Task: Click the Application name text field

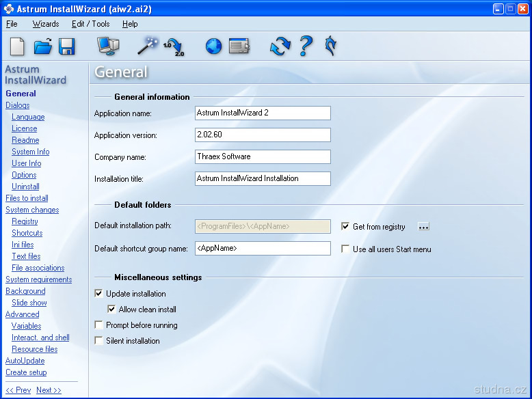Action: pyautogui.click(x=263, y=113)
